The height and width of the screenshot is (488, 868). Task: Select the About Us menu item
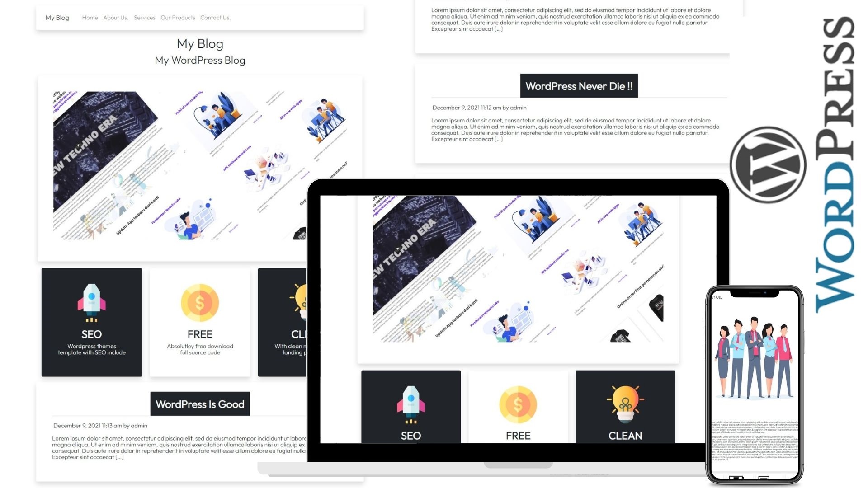point(115,17)
